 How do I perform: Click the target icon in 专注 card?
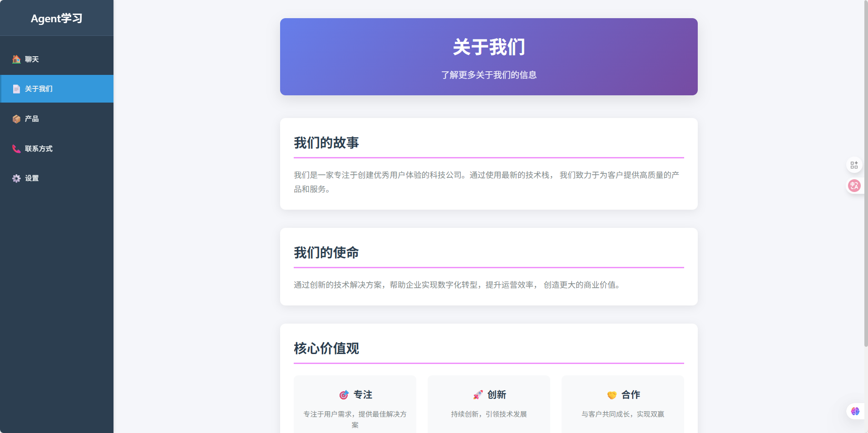344,395
